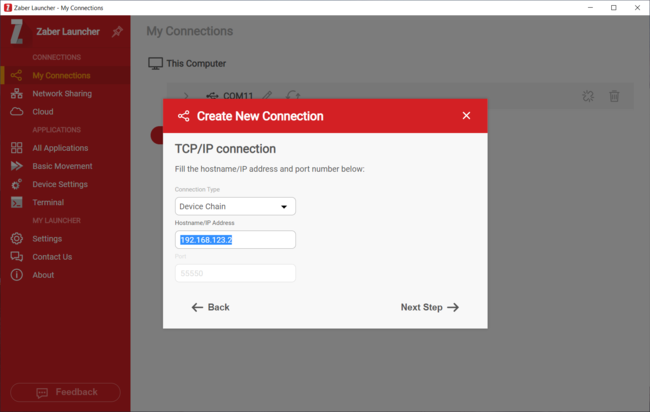
Task: Click the Device Settings gear icon
Action: click(x=17, y=184)
